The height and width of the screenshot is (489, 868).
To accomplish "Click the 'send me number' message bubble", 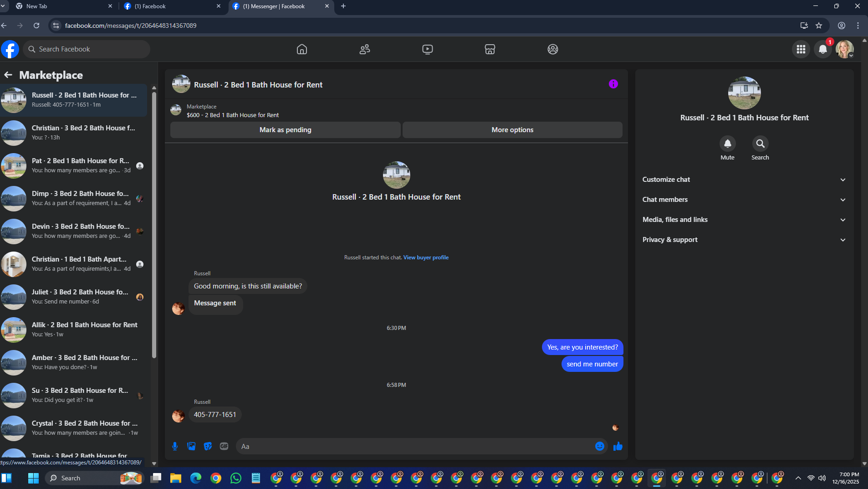I will point(592,364).
